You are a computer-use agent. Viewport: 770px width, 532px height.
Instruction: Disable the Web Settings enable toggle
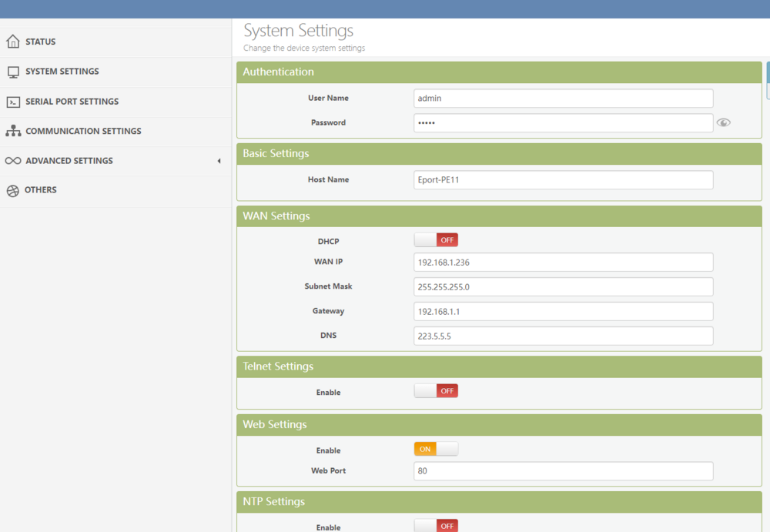tap(436, 449)
